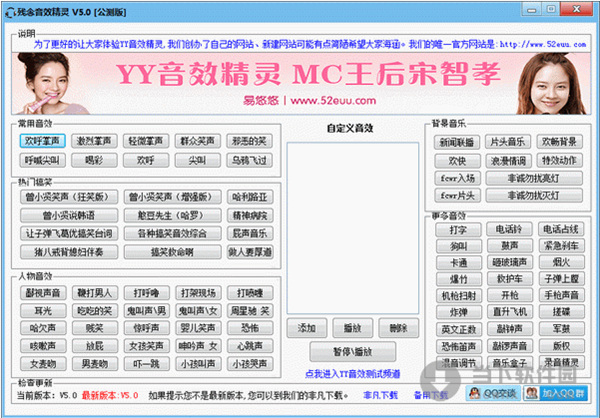Play the 鄙视声音 effect
Image resolution: width=600 pixels, height=418 pixels.
[x=43, y=293]
